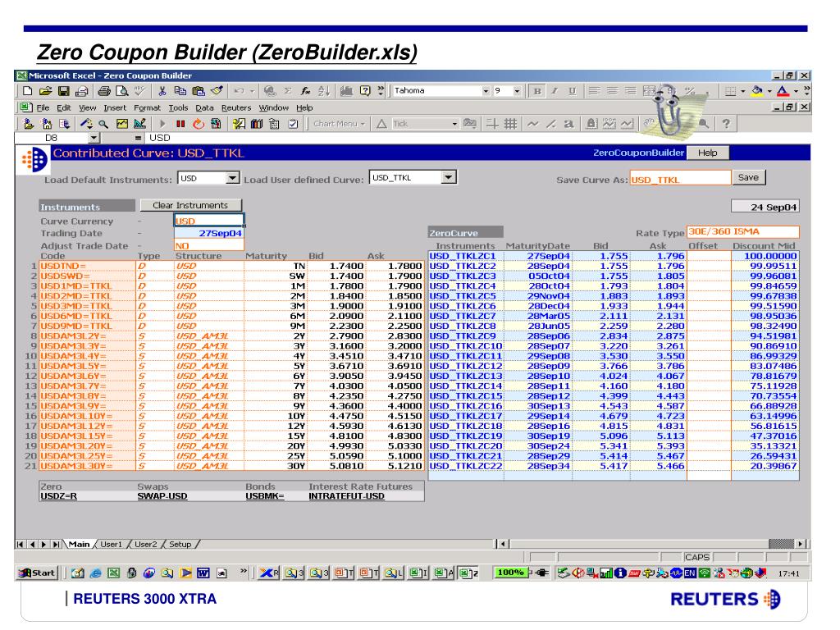Screen dimensions: 840x630
Task: Click the Save curve button
Action: point(748,177)
